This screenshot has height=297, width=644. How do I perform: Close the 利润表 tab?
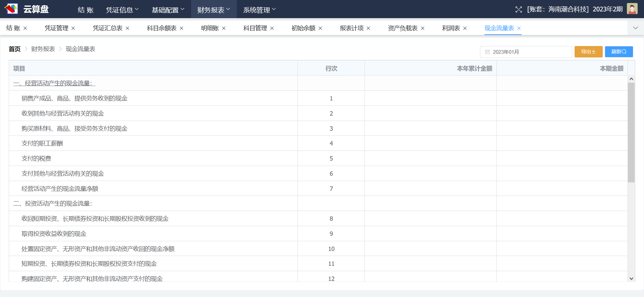point(465,29)
